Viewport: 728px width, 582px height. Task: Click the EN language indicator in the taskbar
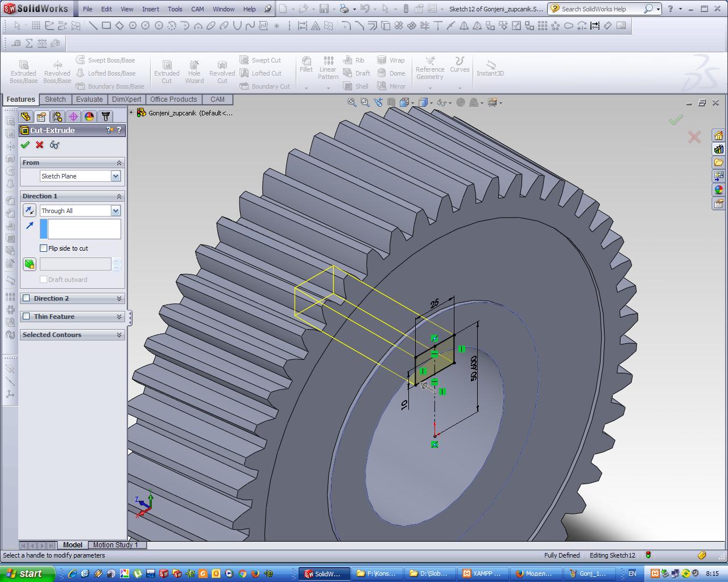[x=632, y=573]
